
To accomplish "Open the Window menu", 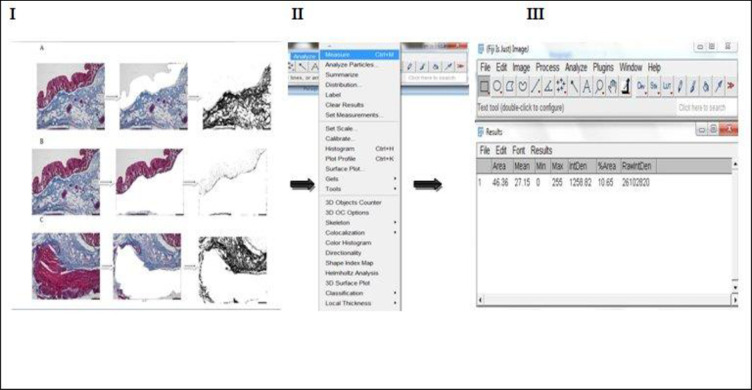I will [631, 68].
